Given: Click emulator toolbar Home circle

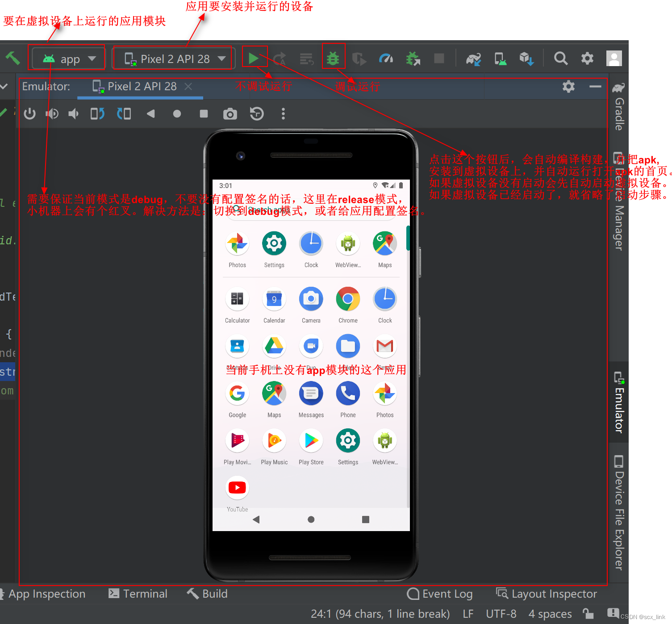Looking at the screenshot, I should [177, 114].
